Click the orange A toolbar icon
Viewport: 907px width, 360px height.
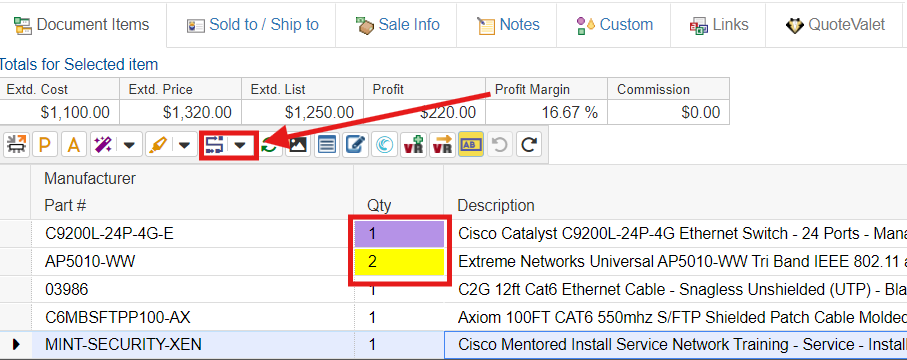pyautogui.click(x=73, y=145)
